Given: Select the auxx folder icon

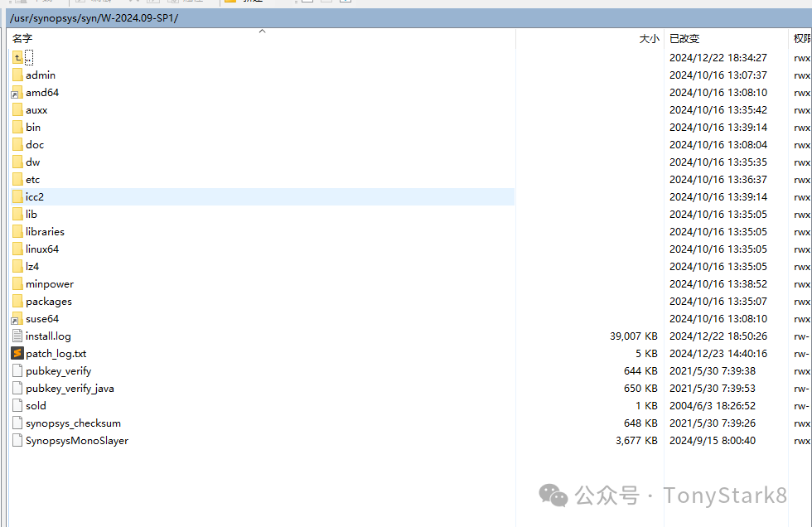Looking at the screenshot, I should pos(17,109).
